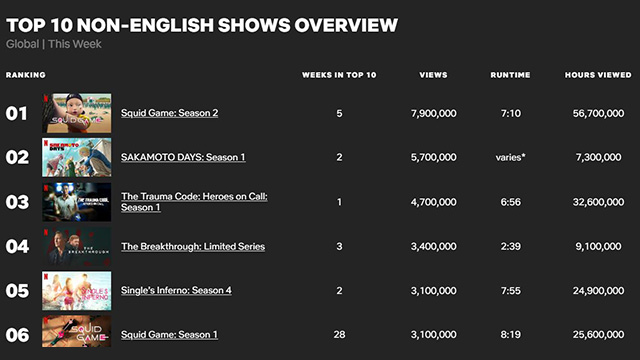
Task: Click The Breakthrough poster thumbnail
Action: [77, 247]
